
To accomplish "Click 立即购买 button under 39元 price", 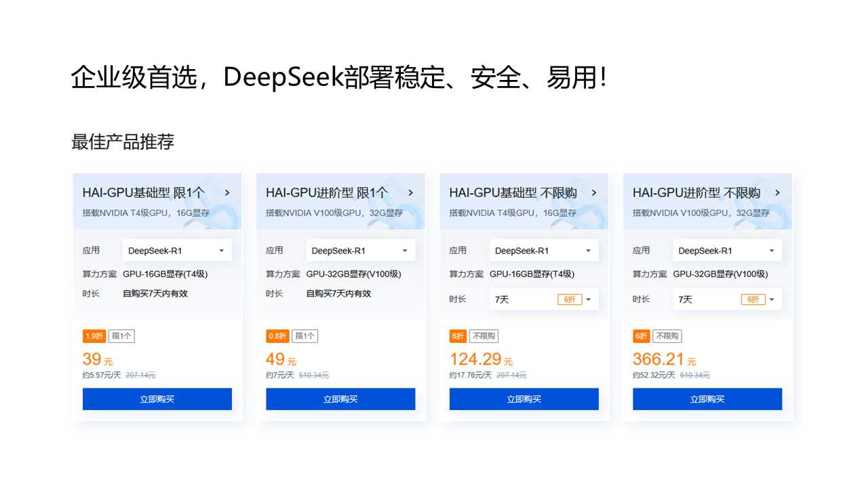I will [157, 399].
